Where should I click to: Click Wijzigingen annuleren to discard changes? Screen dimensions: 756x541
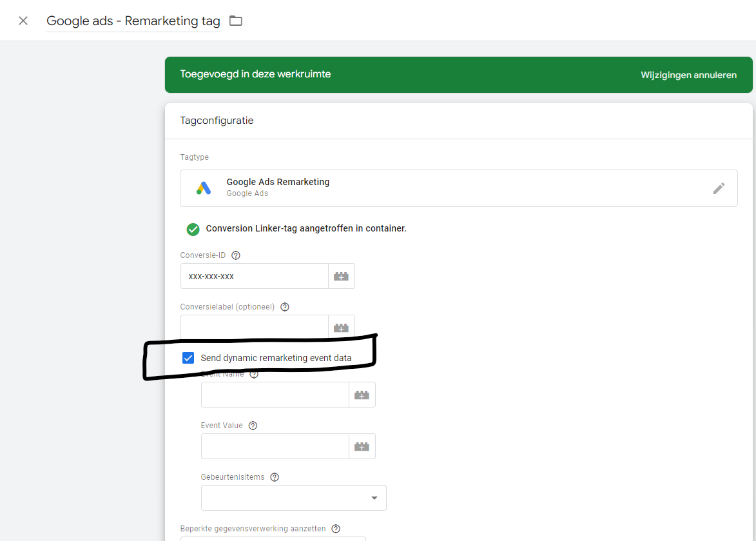point(688,75)
